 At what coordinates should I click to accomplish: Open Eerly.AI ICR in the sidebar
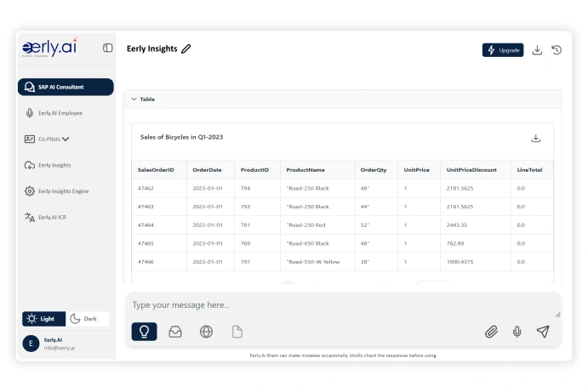click(52, 217)
